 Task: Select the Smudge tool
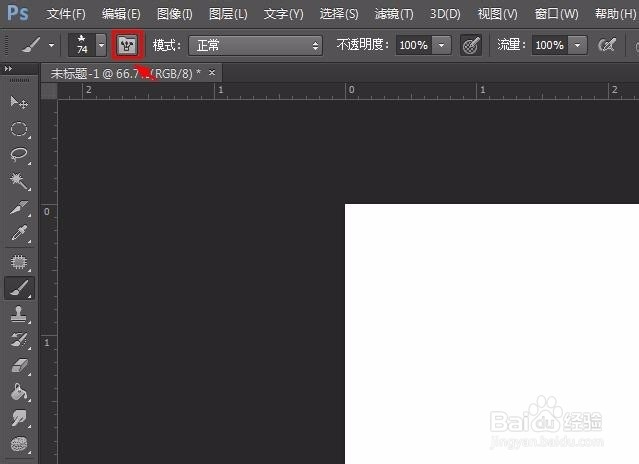(x=19, y=418)
